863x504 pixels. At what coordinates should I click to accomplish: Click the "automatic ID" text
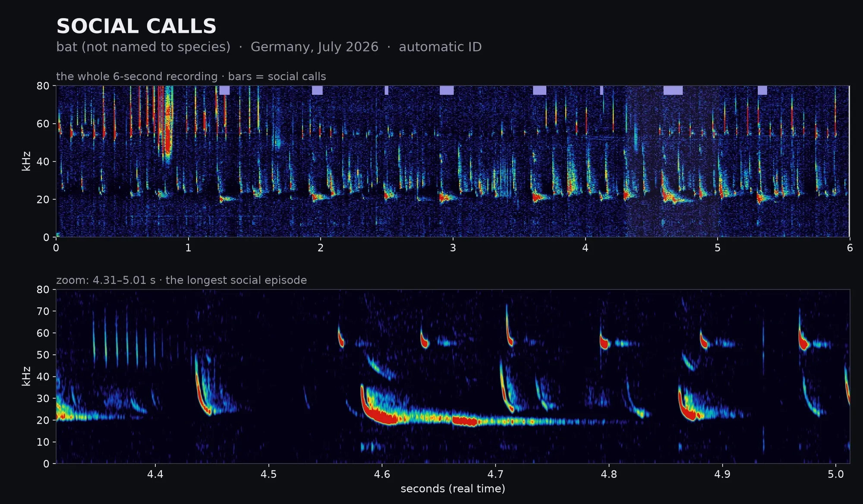click(x=440, y=47)
